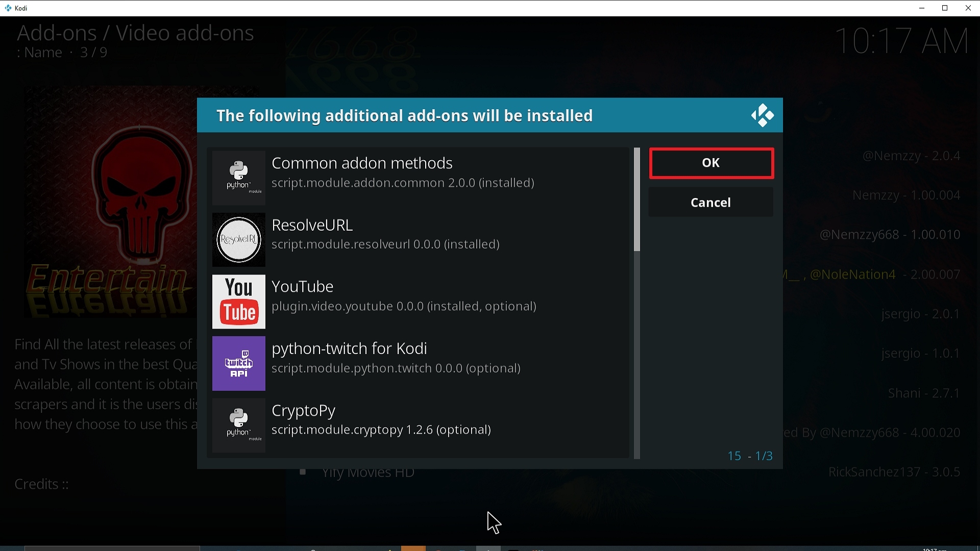This screenshot has width=980, height=551.
Task: Select the 'ResolveURL' entry title
Action: [312, 225]
